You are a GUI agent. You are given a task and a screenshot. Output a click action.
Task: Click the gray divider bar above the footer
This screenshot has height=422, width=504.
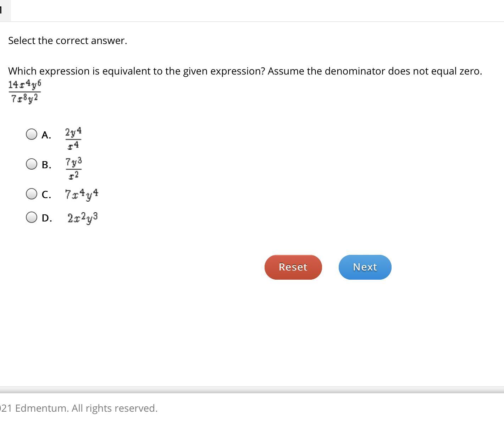(x=252, y=390)
